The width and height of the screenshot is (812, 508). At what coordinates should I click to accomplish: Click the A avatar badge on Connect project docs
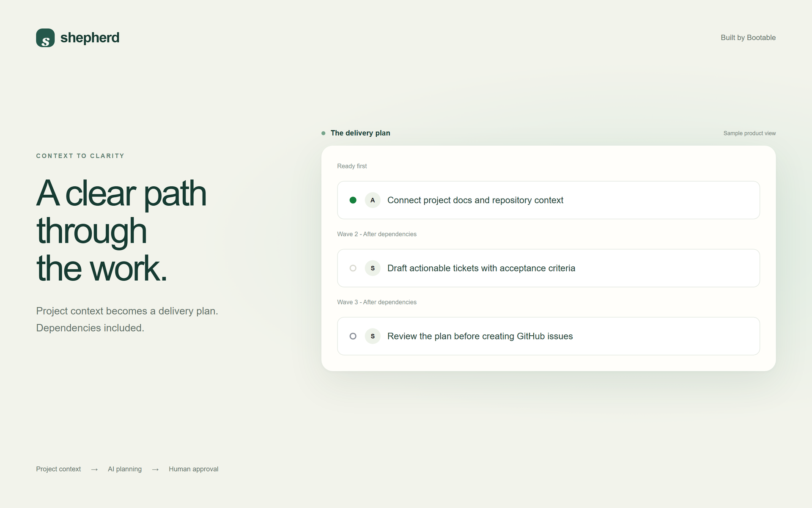[x=373, y=200]
